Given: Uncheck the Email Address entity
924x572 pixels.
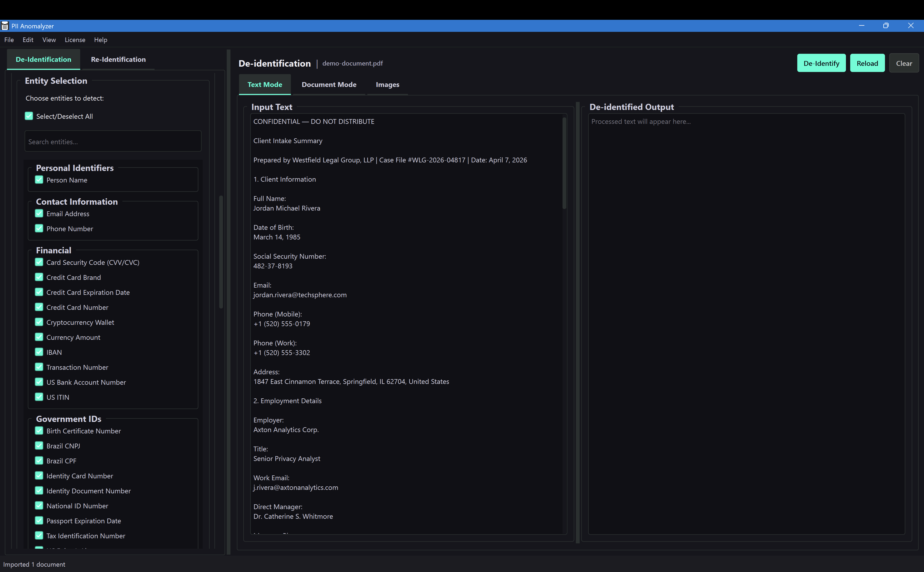Looking at the screenshot, I should (39, 213).
